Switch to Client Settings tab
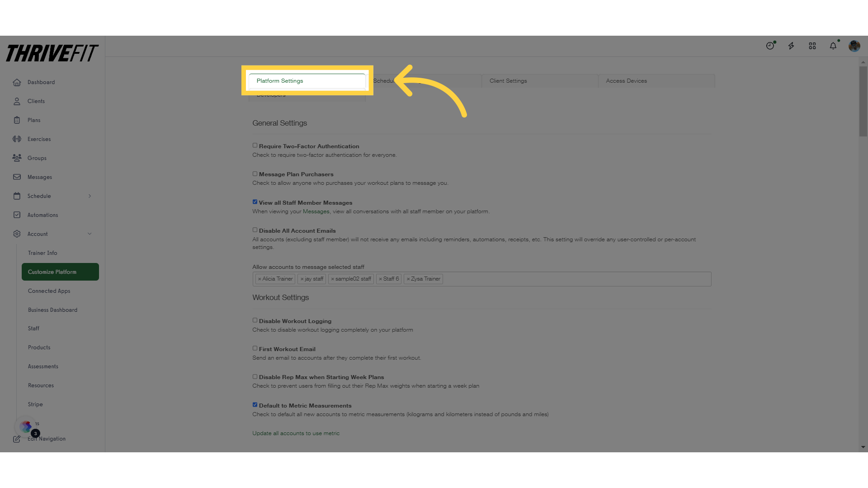 [508, 80]
